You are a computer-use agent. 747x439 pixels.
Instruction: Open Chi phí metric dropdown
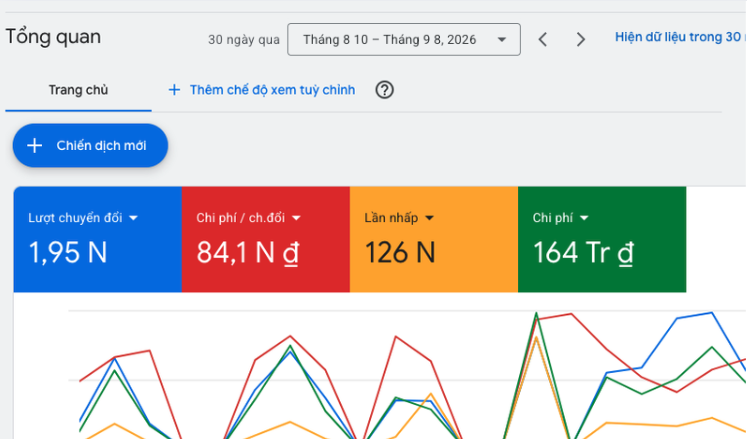561,218
